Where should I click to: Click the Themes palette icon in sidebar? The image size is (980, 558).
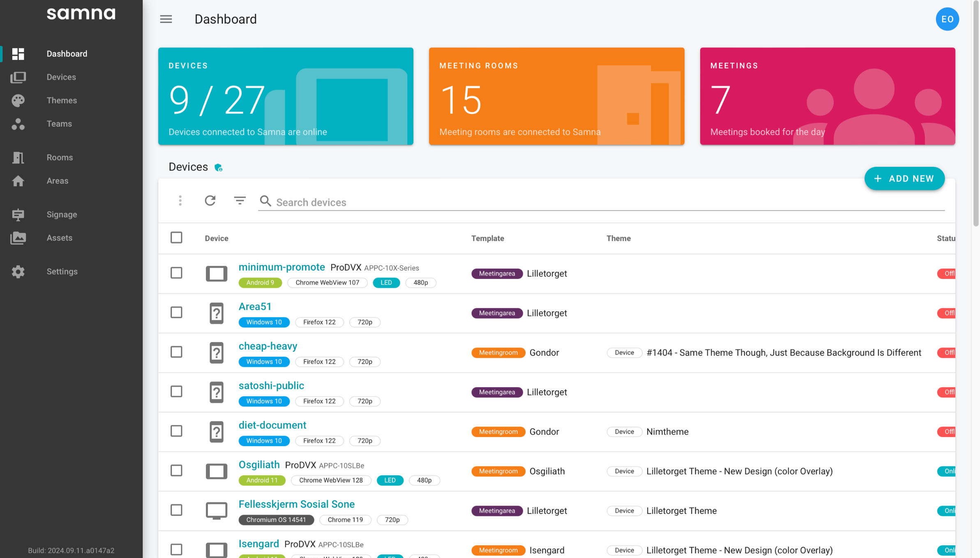(x=18, y=100)
